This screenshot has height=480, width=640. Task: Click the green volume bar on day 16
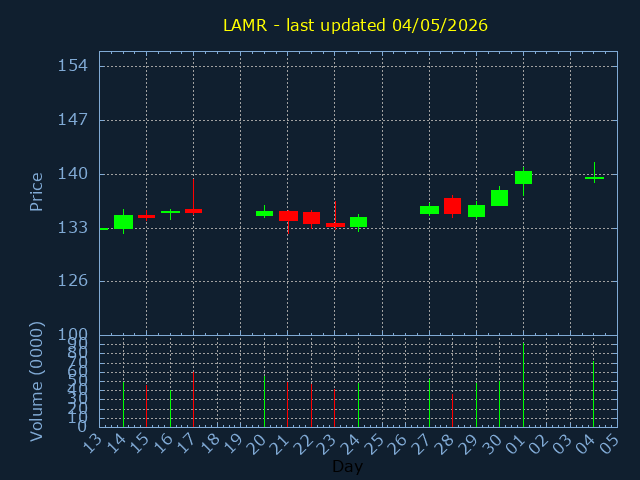point(170,409)
